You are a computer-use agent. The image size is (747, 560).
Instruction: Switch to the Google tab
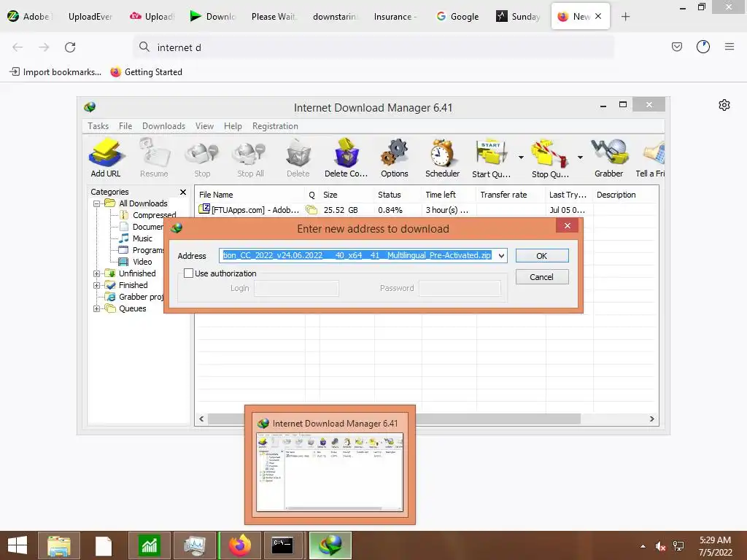(457, 17)
